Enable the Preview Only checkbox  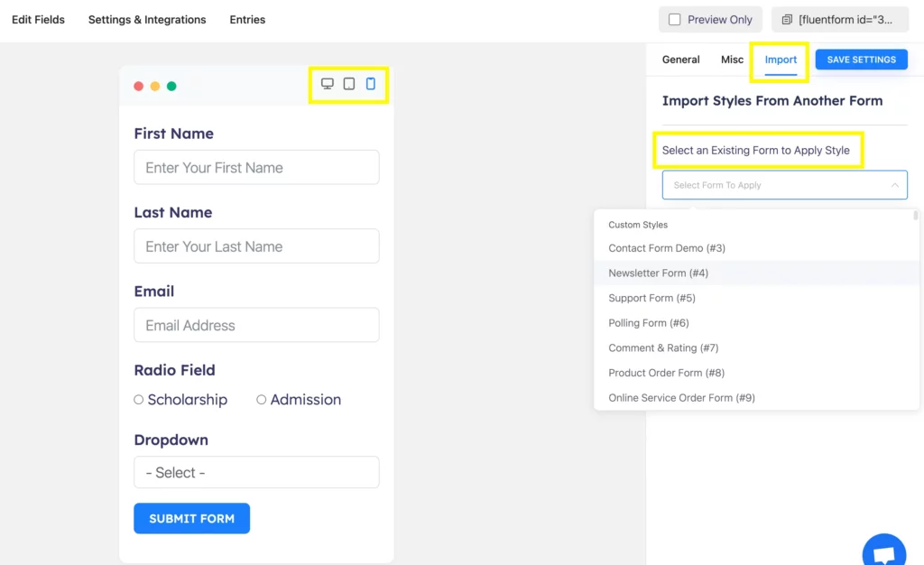[675, 20]
